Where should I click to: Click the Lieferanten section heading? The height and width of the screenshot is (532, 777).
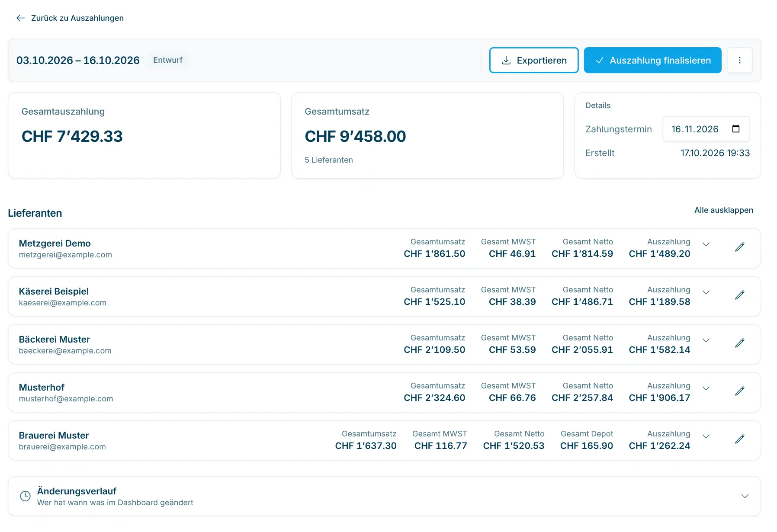click(35, 213)
